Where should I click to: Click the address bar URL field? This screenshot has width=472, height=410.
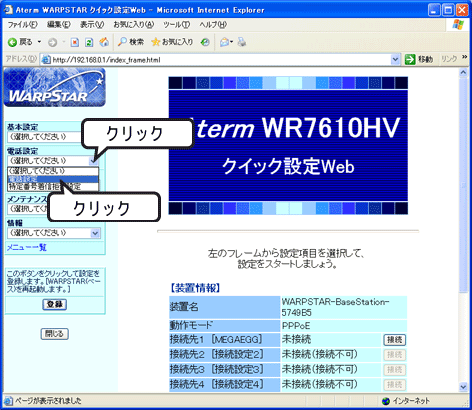(x=220, y=60)
